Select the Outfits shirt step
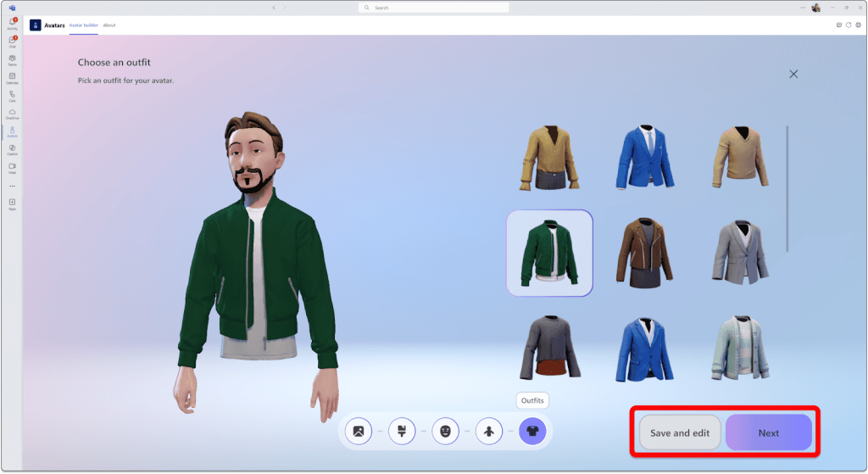Image resolution: width=868 pixels, height=474 pixels. 532,432
